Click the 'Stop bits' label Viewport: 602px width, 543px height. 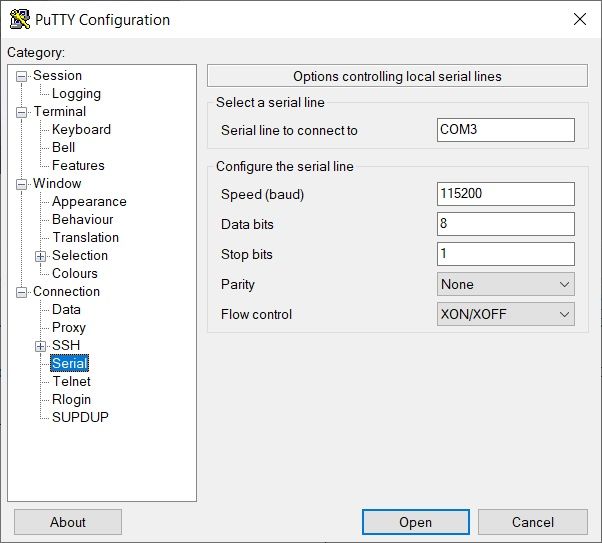click(x=247, y=255)
